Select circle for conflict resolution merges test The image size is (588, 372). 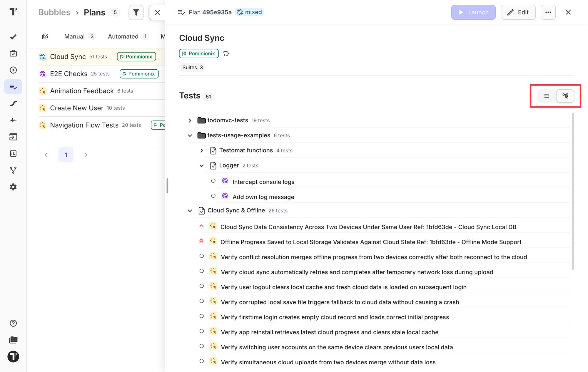click(201, 256)
